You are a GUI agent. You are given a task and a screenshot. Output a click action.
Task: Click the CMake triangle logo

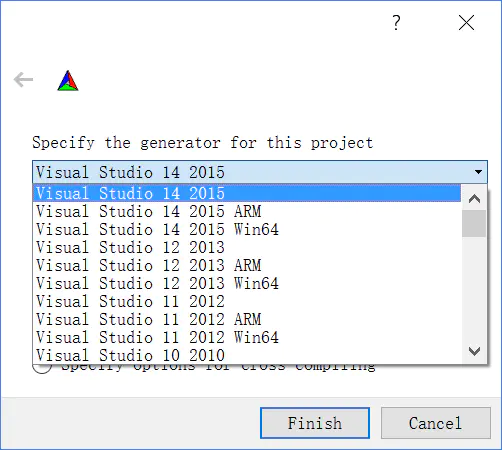(68, 81)
